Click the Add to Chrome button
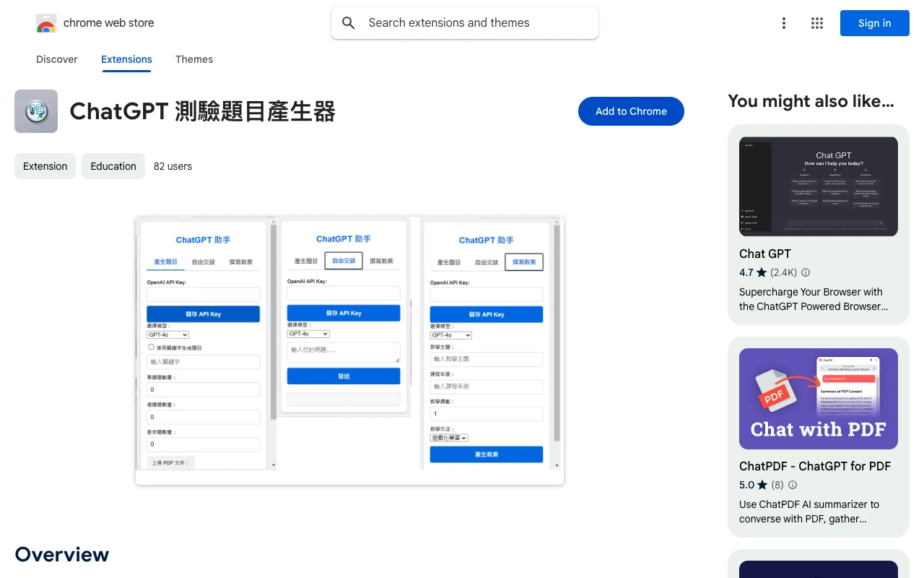This screenshot has height=578, width=924. (631, 111)
